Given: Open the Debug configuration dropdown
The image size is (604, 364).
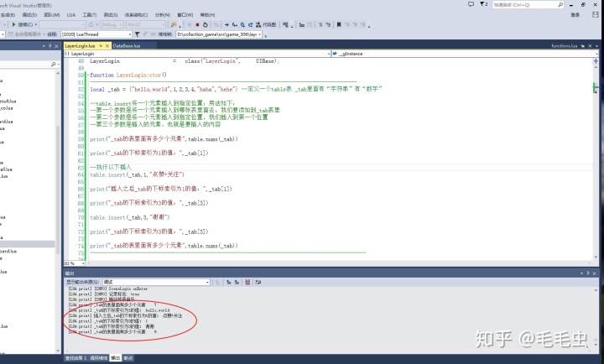Looking at the screenshot, I should (112, 24).
